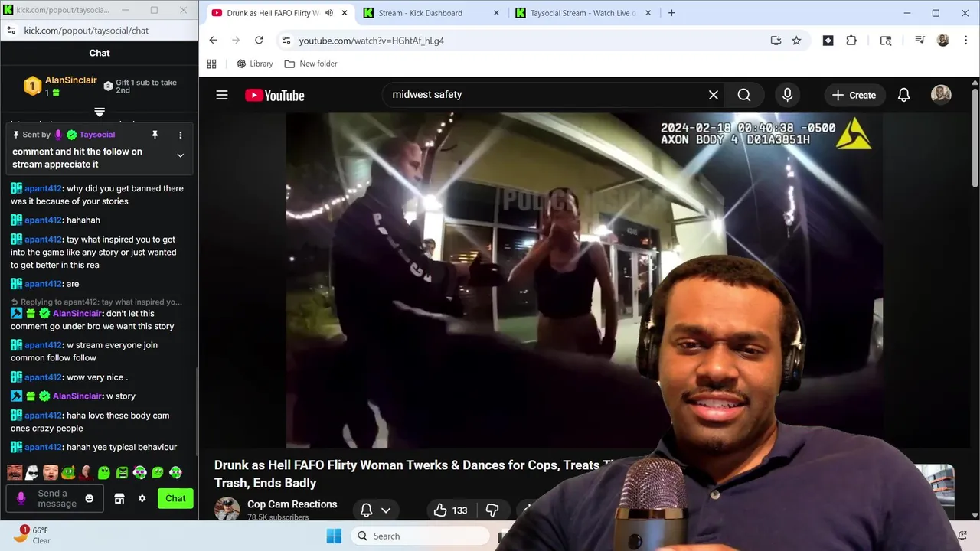Screen dimensions: 980x551
Task: Open Kick chat settings gear
Action: pos(142,498)
